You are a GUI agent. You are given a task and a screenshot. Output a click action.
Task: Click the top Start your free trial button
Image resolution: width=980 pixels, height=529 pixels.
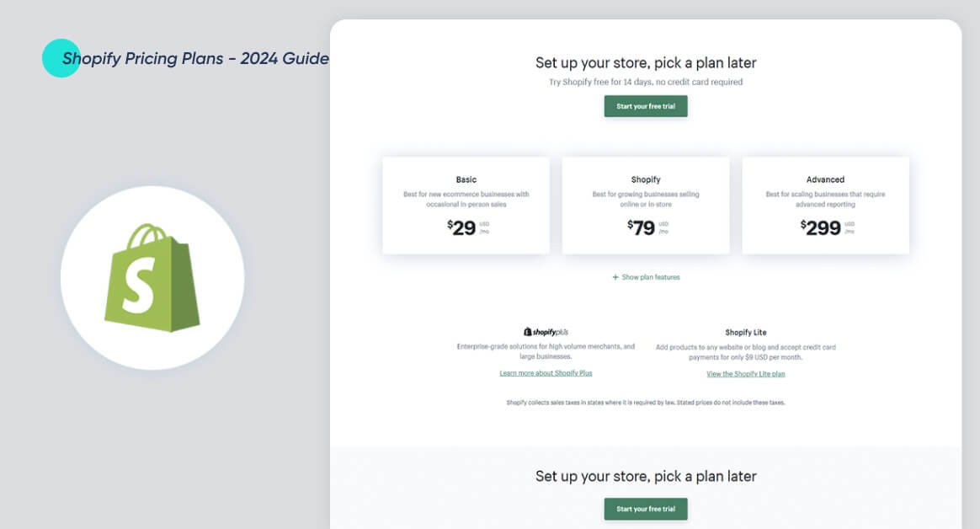point(645,106)
